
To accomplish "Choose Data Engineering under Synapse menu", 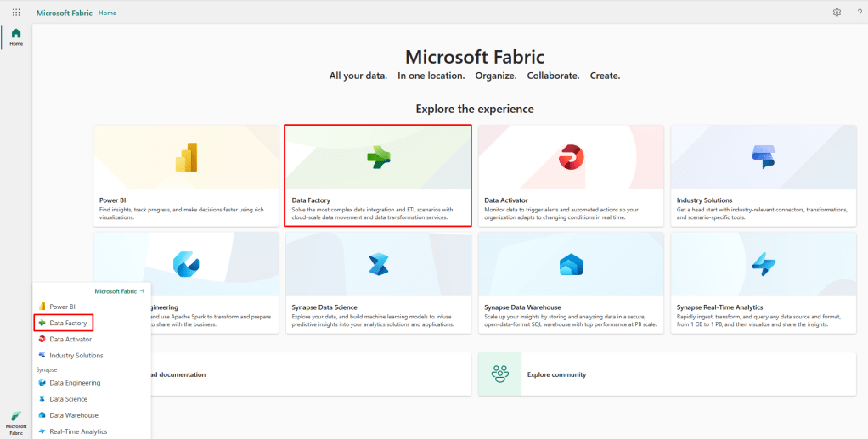I will [x=75, y=383].
